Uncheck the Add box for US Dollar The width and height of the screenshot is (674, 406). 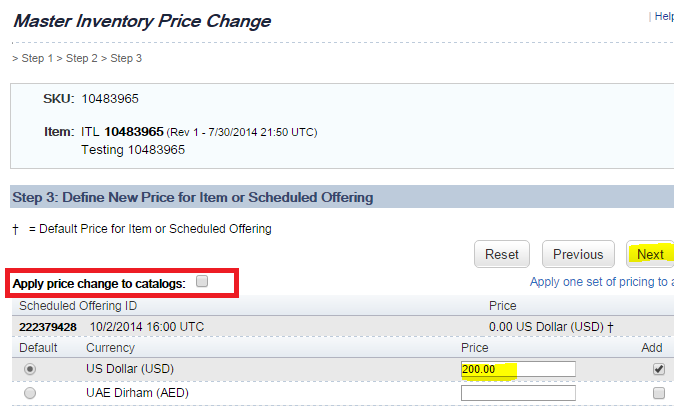659,369
